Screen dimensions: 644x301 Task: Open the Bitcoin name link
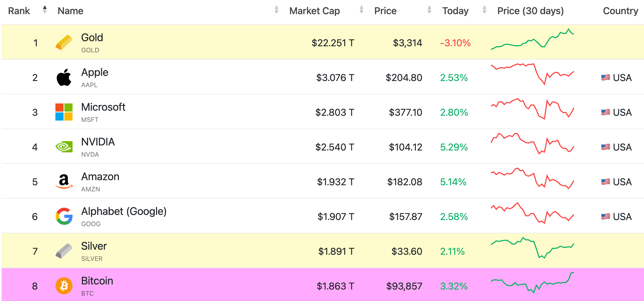coord(97,281)
